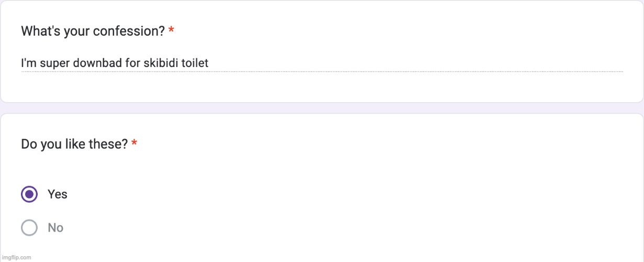Screen dimensions: 644x262
Task: Click the word "these?" in the second question
Action: [109, 144]
